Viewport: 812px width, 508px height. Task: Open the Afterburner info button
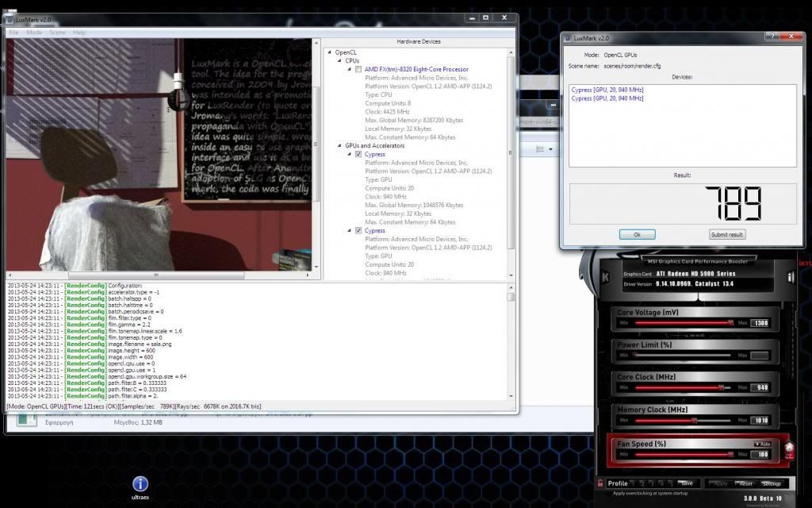click(791, 277)
